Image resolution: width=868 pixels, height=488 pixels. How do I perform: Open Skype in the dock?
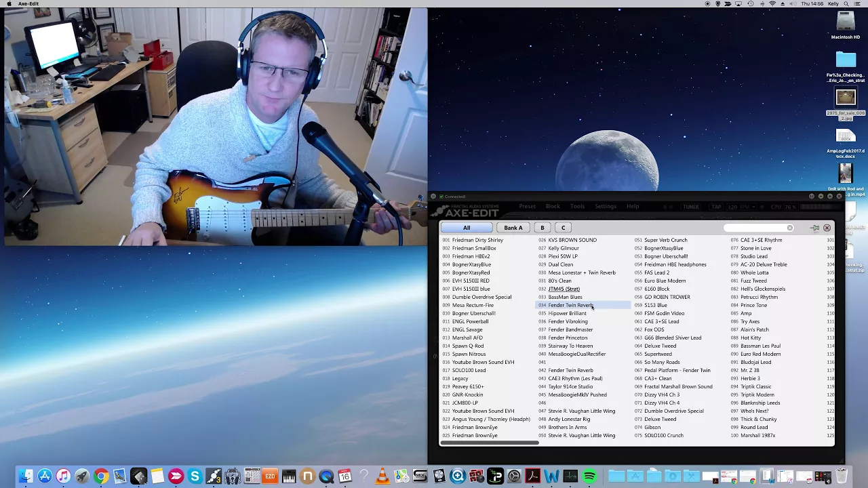point(195,476)
